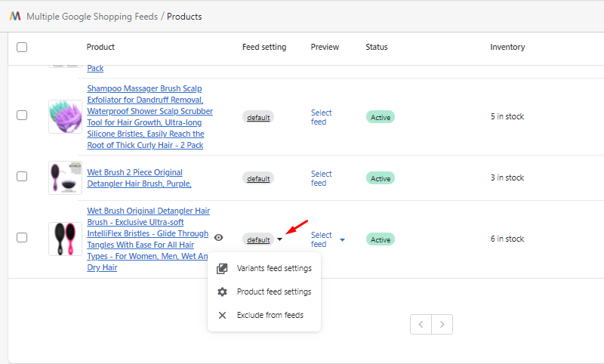Check the Wet Brush Original Detangler row checkbox

[22, 238]
